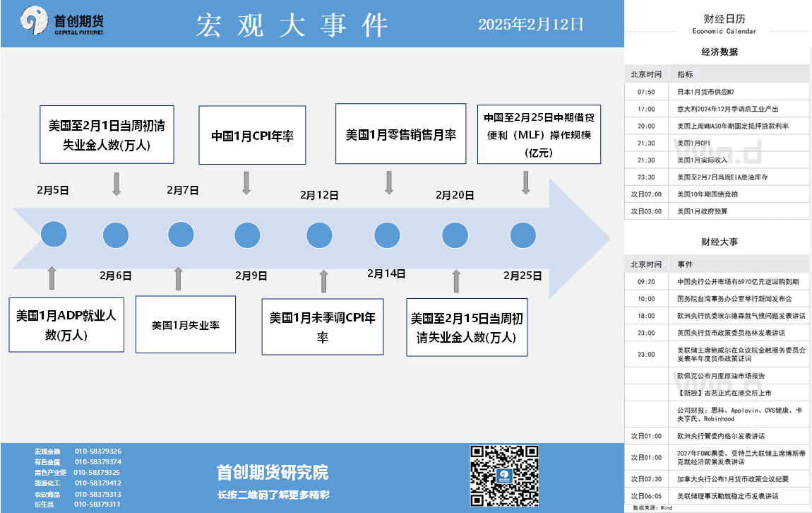The image size is (812, 513).
Task: Click the 有色金属 010-58379374 contact line
Action: (78, 461)
